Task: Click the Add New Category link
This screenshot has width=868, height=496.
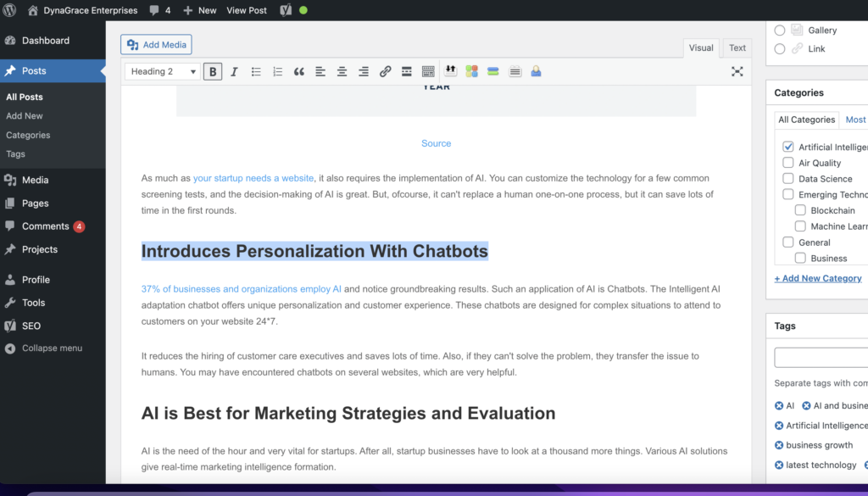Action: tap(818, 278)
